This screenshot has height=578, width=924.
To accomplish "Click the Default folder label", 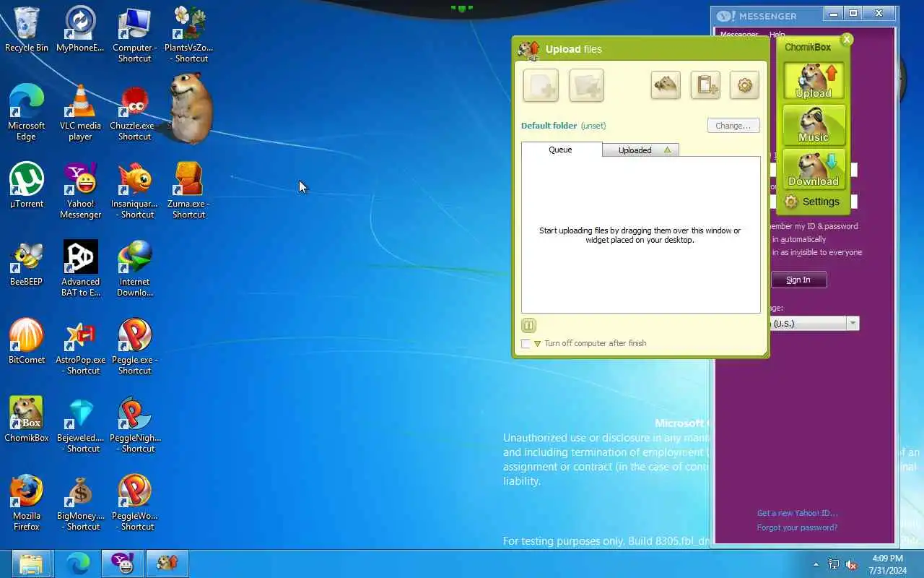I will click(549, 126).
